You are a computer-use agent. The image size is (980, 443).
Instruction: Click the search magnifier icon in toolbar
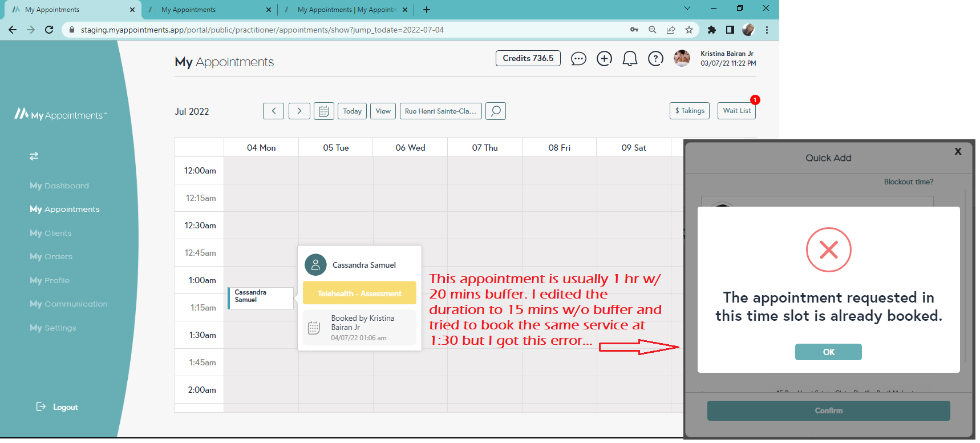pyautogui.click(x=496, y=111)
